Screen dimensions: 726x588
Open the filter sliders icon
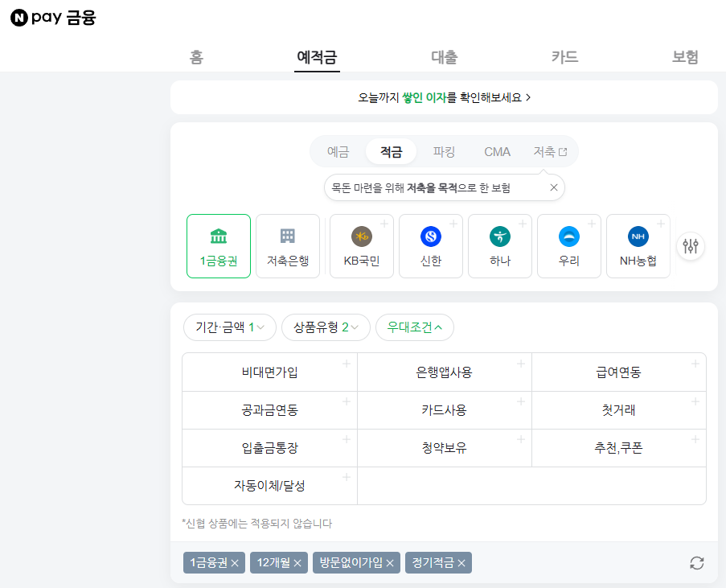(x=690, y=246)
